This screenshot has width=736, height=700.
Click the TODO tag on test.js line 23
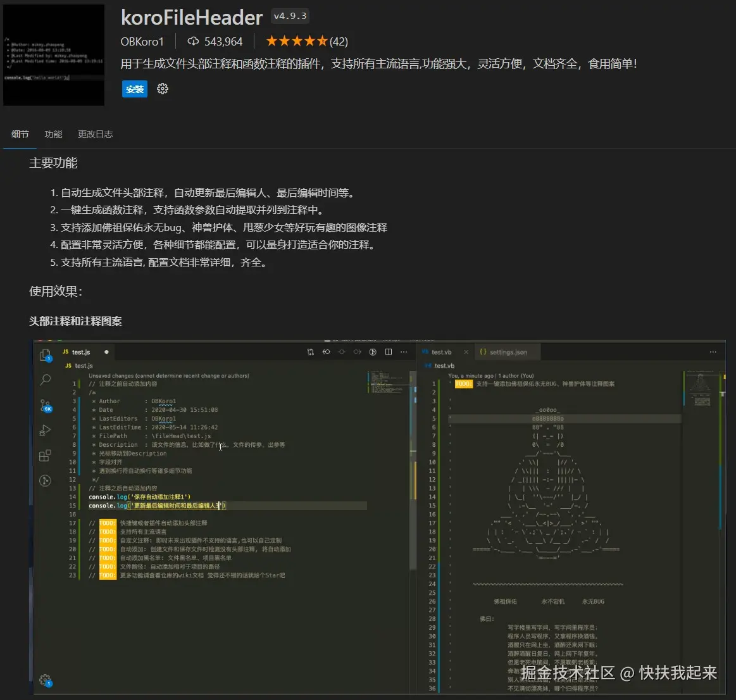tap(108, 575)
